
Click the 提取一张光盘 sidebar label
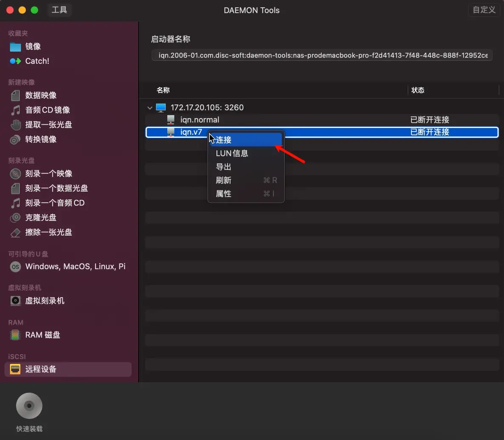click(48, 125)
